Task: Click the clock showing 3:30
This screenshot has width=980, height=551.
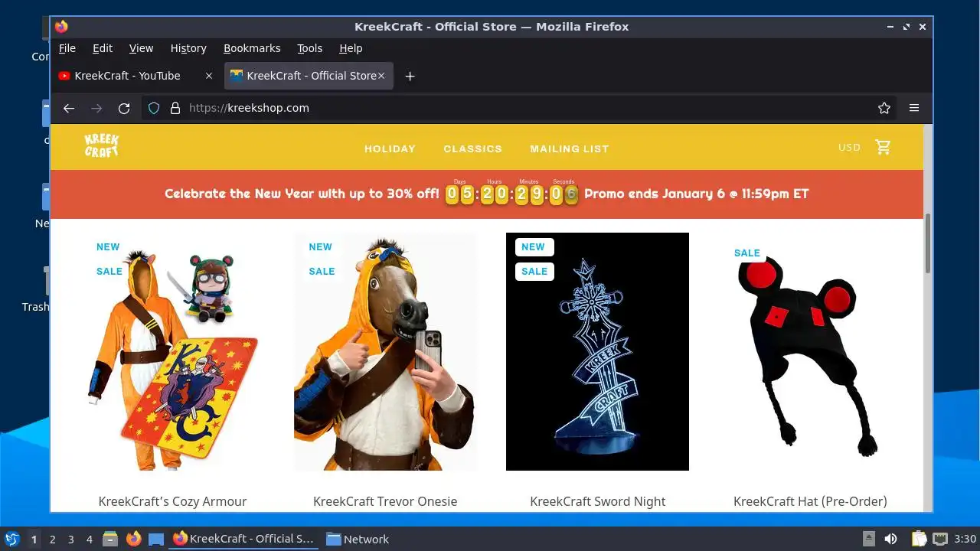Action: (965, 539)
